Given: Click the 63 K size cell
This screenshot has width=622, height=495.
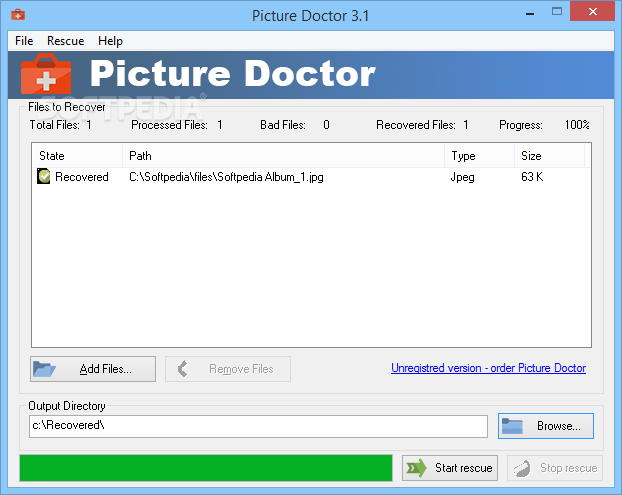Looking at the screenshot, I should click(x=532, y=177).
